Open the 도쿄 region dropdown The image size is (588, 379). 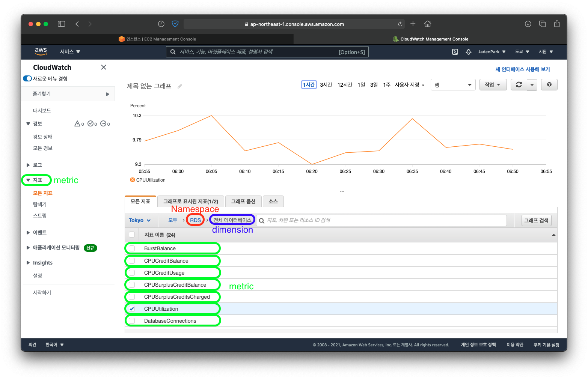tap(522, 52)
